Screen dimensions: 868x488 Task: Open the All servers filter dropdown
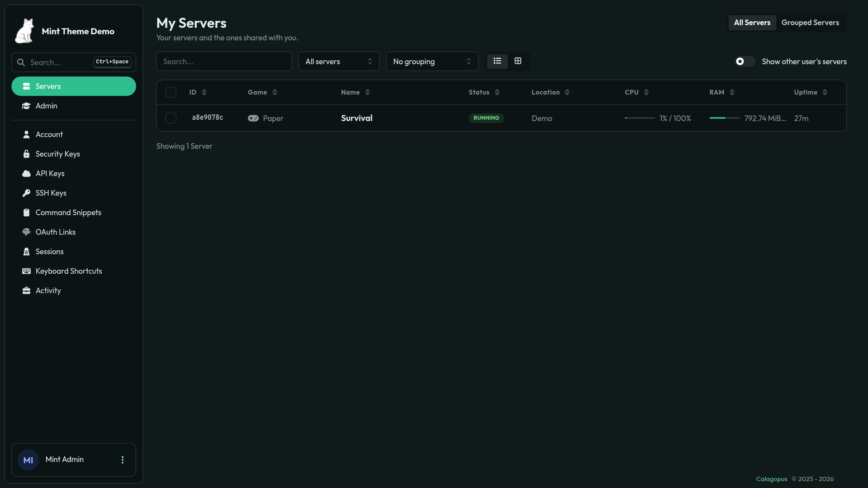339,62
